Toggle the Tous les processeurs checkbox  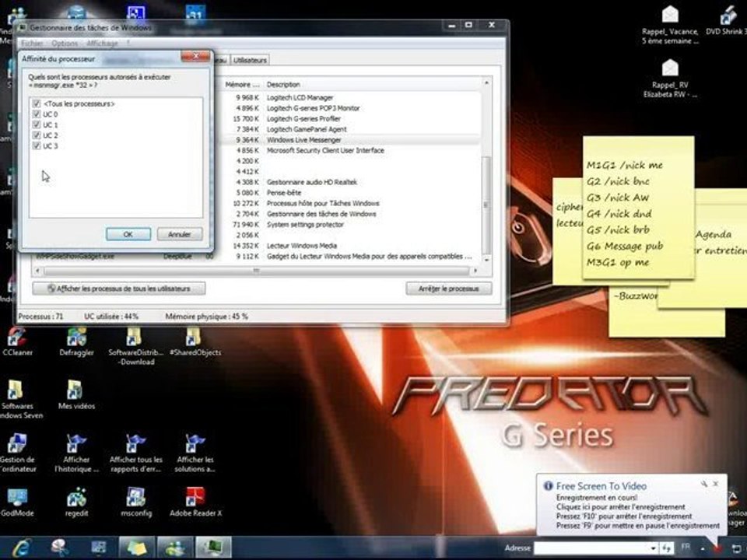(x=37, y=103)
